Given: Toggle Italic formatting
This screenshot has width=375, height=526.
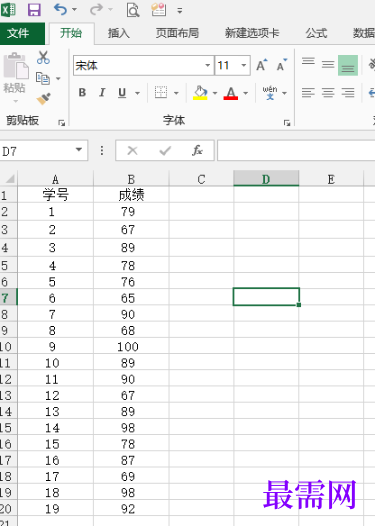Looking at the screenshot, I should point(102,92).
